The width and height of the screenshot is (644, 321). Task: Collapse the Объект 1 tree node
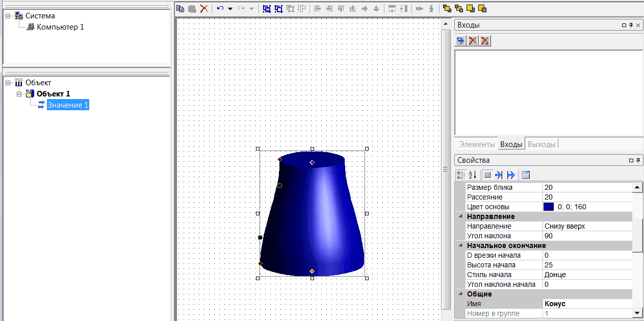(x=19, y=94)
